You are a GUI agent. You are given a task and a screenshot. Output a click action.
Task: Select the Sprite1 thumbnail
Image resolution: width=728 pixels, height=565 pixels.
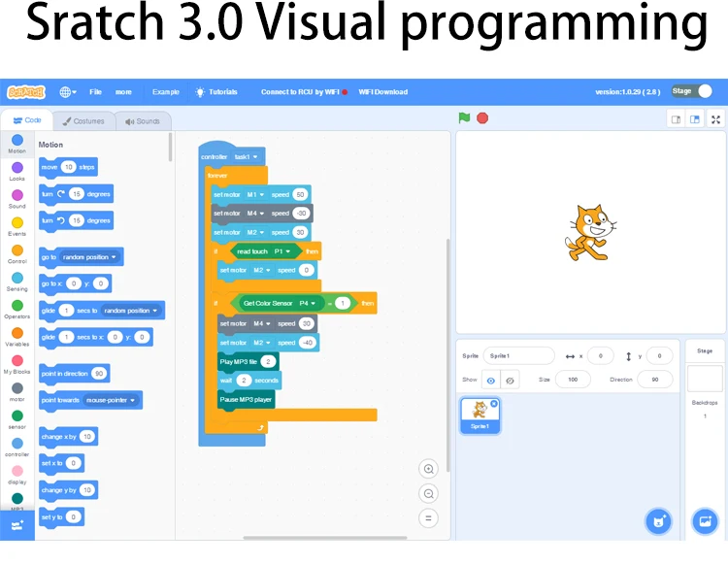click(480, 415)
